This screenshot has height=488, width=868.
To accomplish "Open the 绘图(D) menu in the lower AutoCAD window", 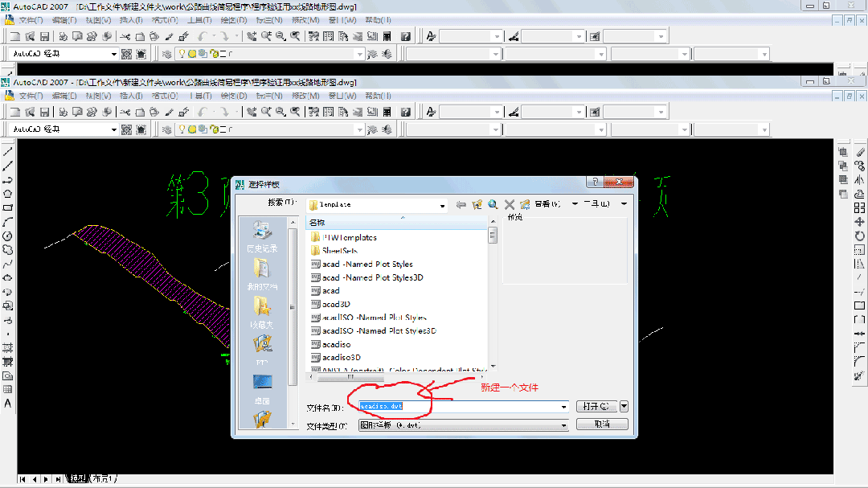I will [234, 96].
